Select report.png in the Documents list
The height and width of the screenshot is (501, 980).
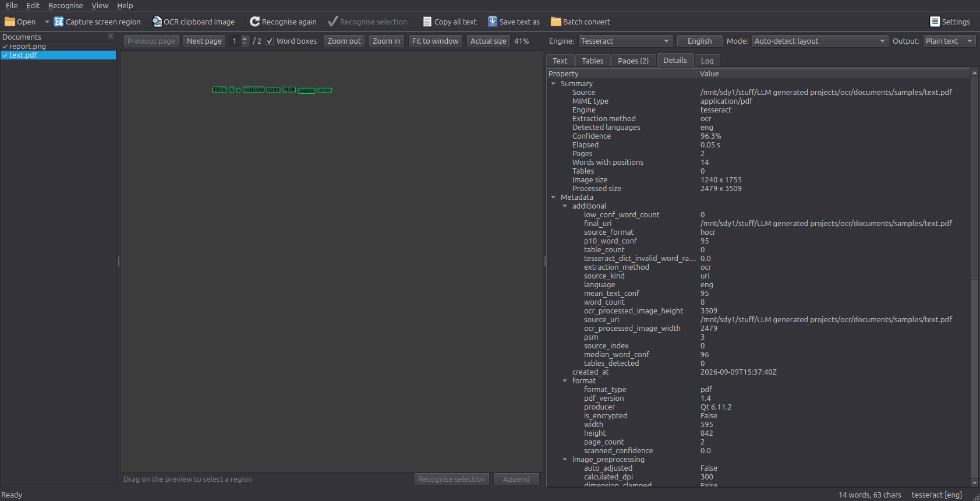click(58, 46)
